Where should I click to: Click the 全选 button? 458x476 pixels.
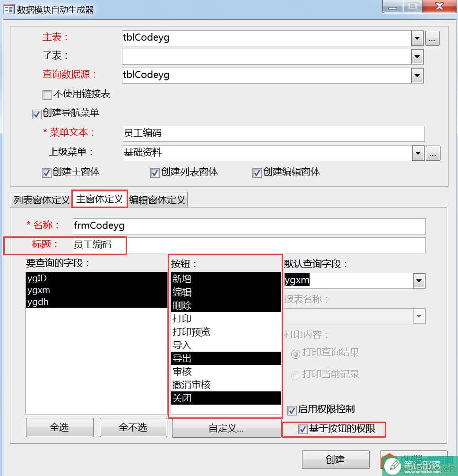60,427
